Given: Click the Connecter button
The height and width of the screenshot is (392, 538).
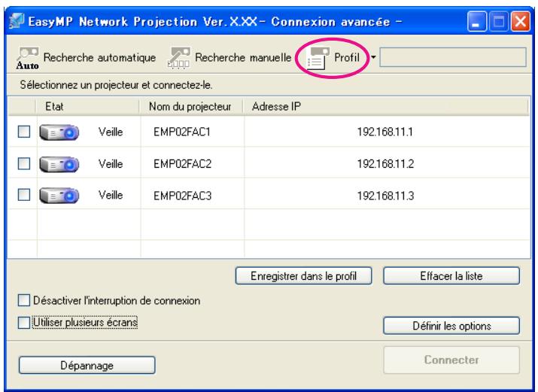Looking at the screenshot, I should point(451,360).
